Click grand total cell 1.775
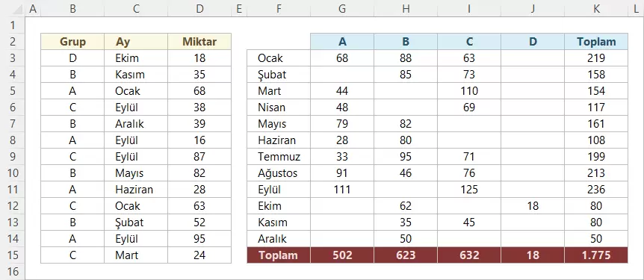 click(596, 255)
